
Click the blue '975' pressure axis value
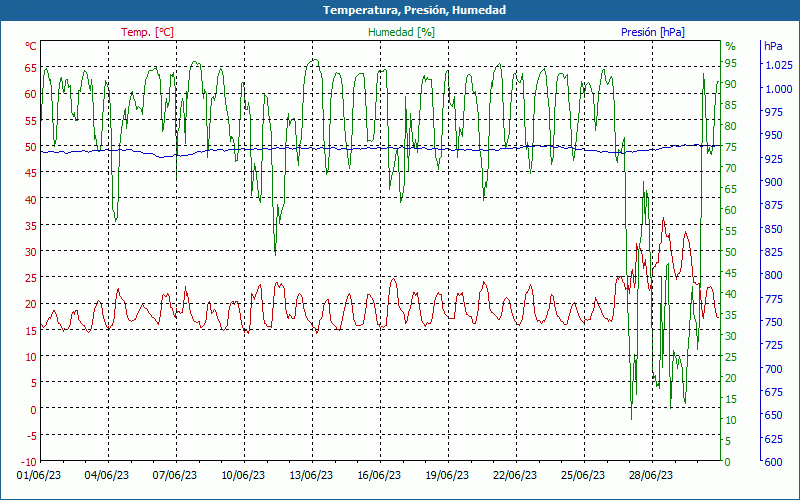click(773, 112)
